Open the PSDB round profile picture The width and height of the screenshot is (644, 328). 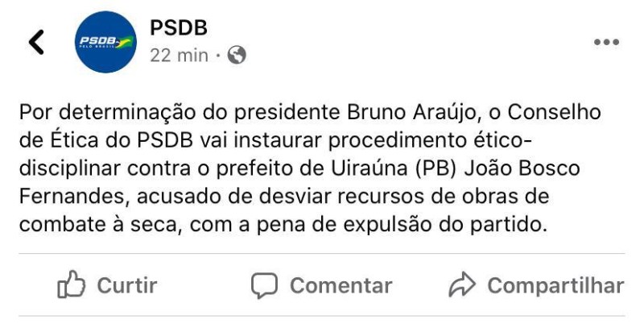pyautogui.click(x=105, y=42)
